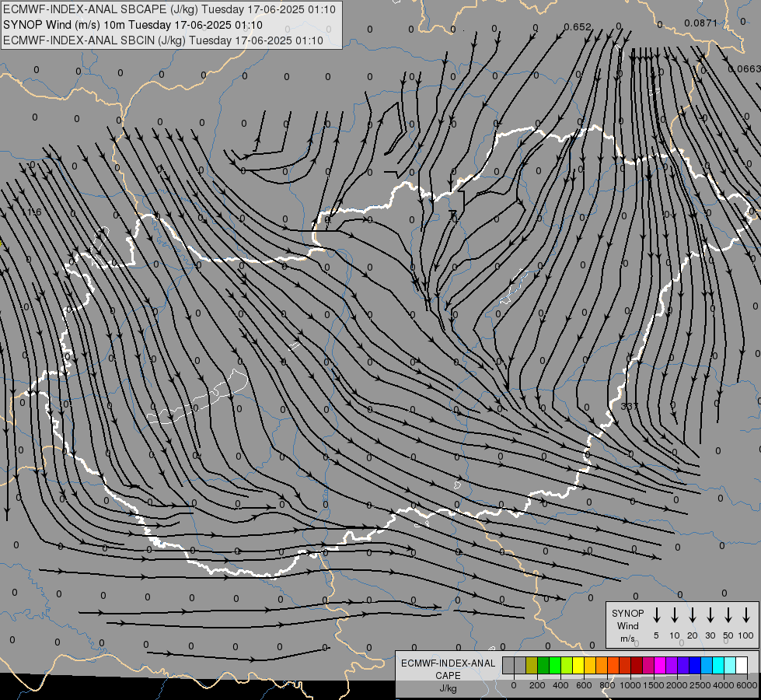This screenshot has width=761, height=700.
Task: Click the 0.0871 value on the map
Action: [x=700, y=23]
